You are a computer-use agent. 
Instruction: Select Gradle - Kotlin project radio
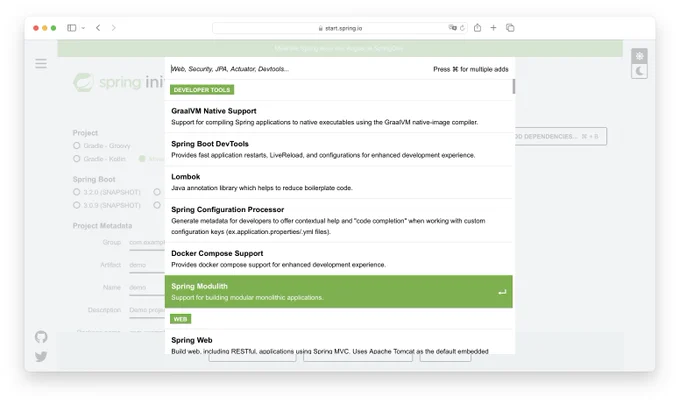pos(77,159)
